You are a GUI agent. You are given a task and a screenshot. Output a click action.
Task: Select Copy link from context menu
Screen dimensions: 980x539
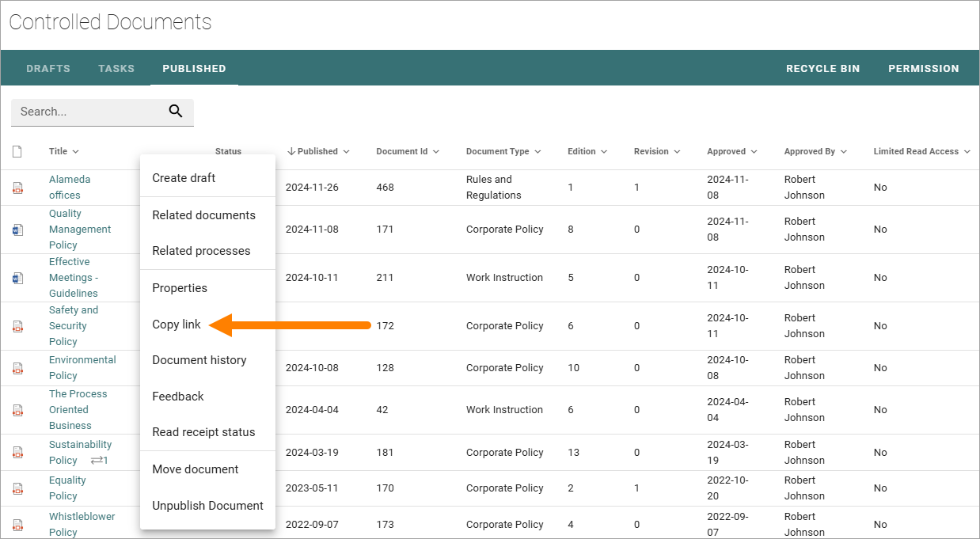coord(177,325)
